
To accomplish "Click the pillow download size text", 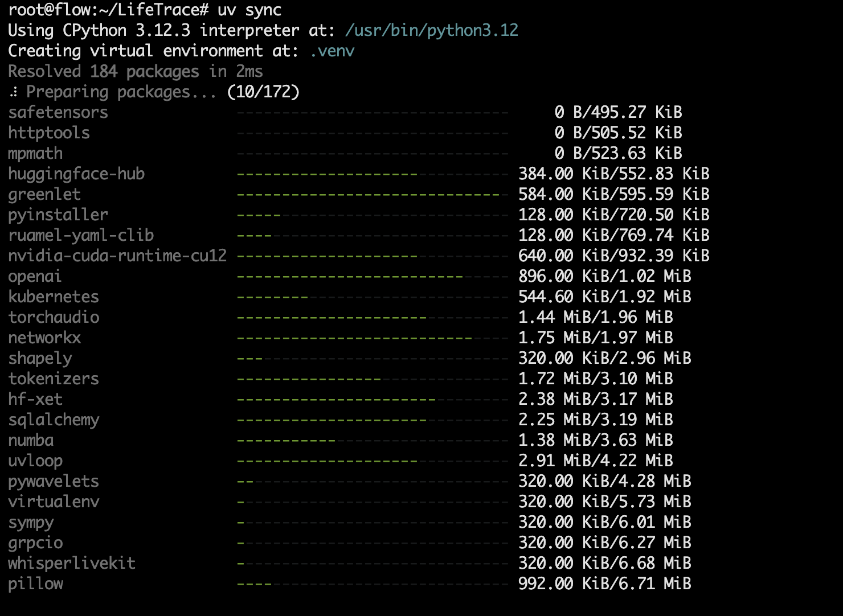I will click(x=605, y=584).
